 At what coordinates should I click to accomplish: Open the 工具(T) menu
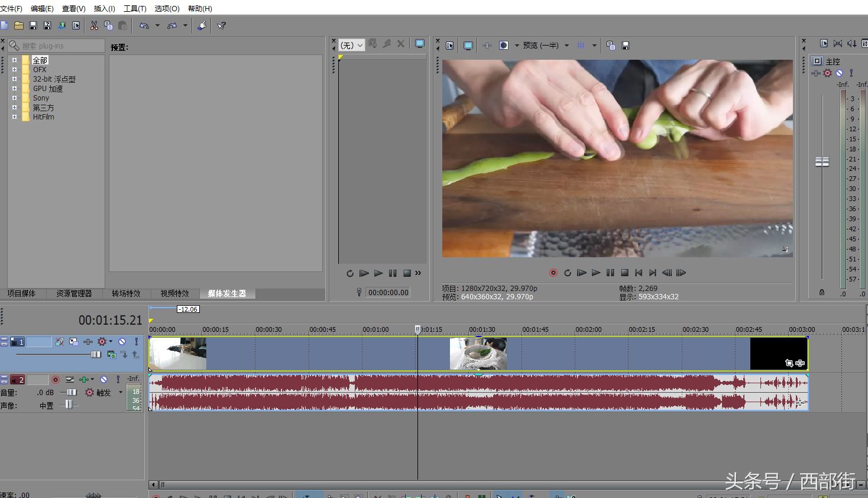coord(135,8)
